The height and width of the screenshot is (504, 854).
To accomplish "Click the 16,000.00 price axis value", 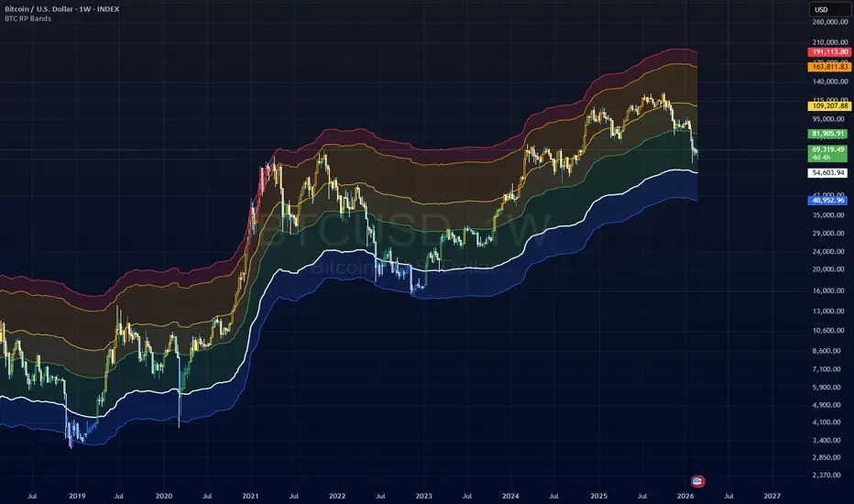I will (x=830, y=290).
